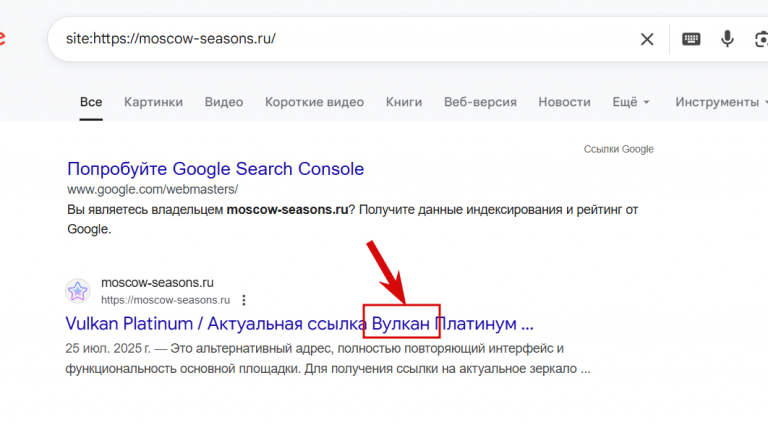768x425 pixels.
Task: Open the Книги tab
Action: tap(404, 102)
